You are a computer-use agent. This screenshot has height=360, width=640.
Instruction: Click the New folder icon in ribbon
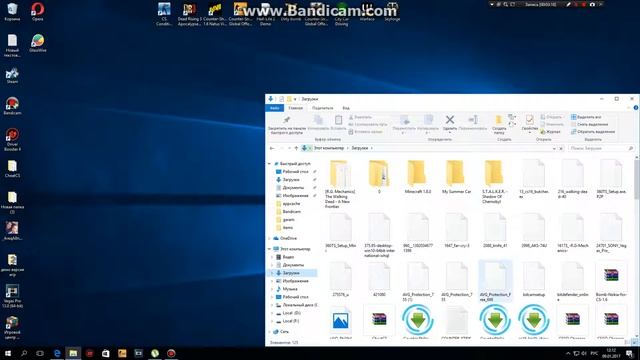pyautogui.click(x=498, y=120)
